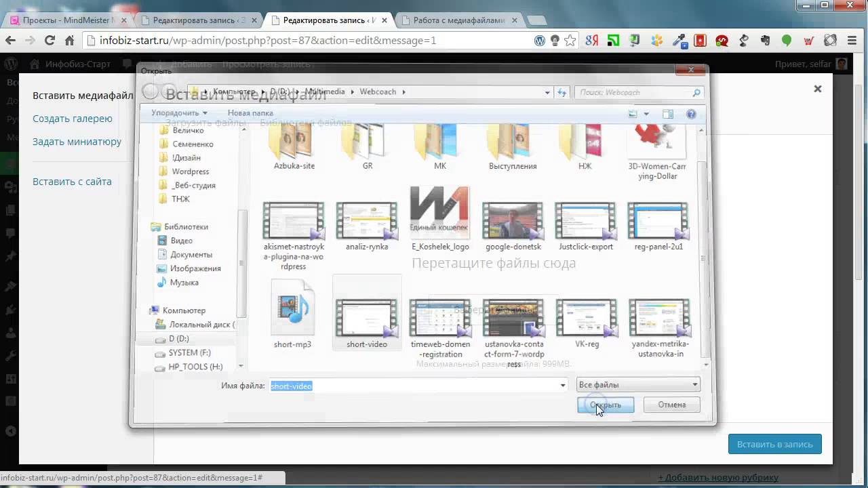The image size is (868, 488).
Task: Click the chevron after Webcoach in the path
Action: (403, 91)
